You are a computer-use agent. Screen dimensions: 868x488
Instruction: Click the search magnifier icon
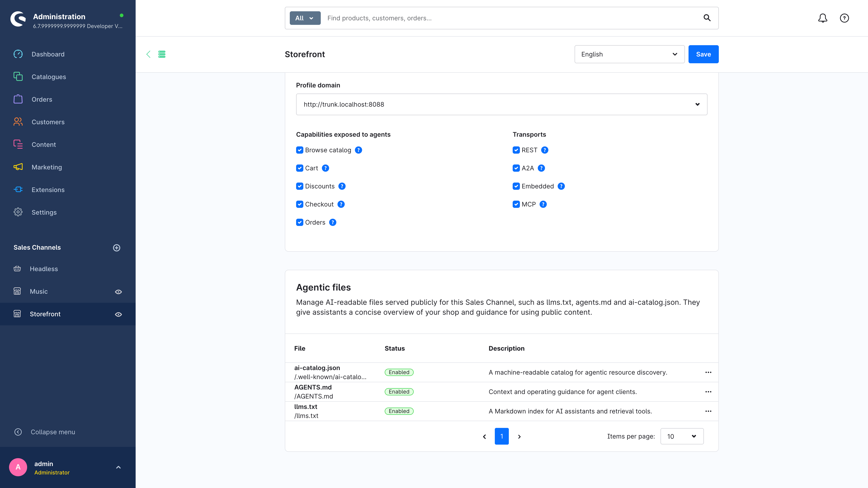[x=707, y=18]
